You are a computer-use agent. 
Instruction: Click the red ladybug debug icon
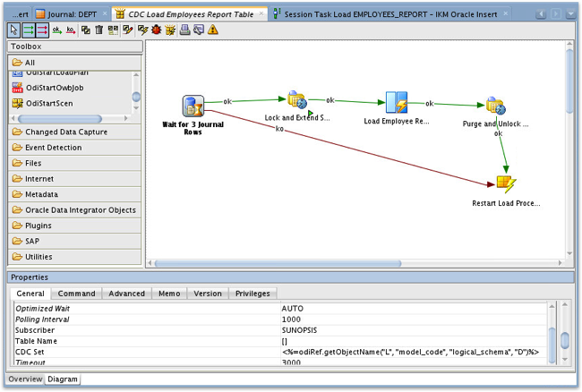(157, 30)
